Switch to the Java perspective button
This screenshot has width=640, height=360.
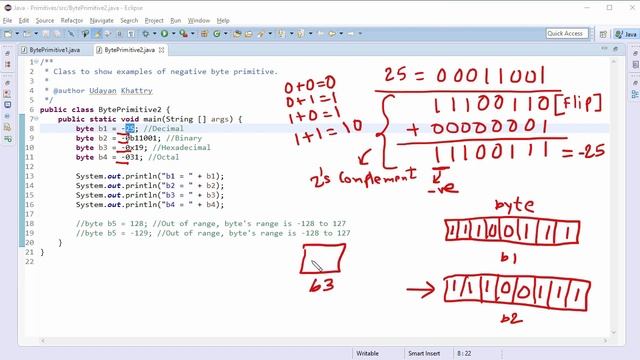point(626,34)
